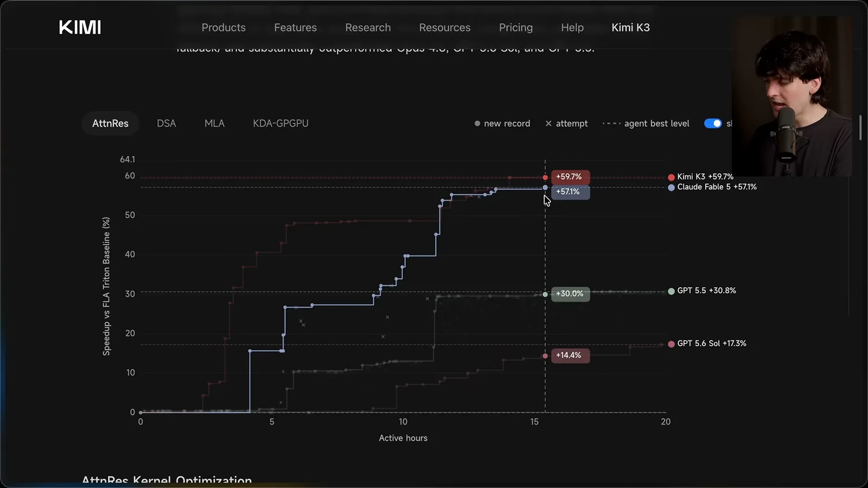
Task: Click the new record legend dot
Action: click(x=477, y=124)
